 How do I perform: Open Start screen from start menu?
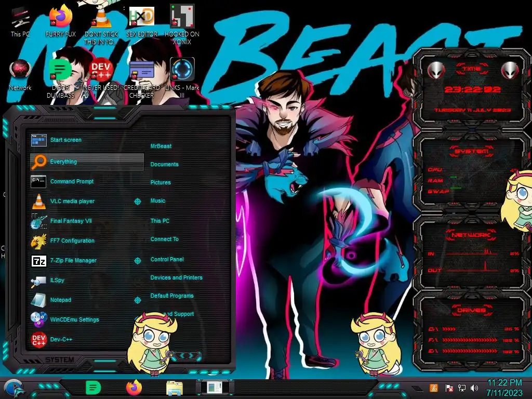click(87, 140)
